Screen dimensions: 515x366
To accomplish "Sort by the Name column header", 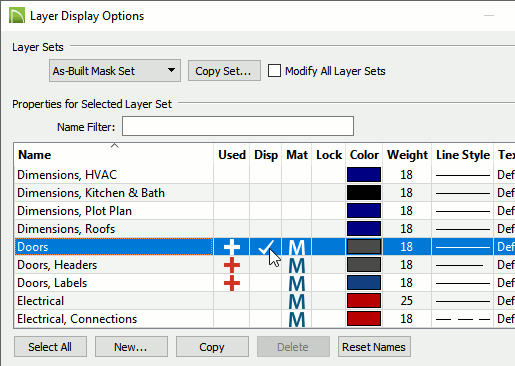I will pos(113,155).
